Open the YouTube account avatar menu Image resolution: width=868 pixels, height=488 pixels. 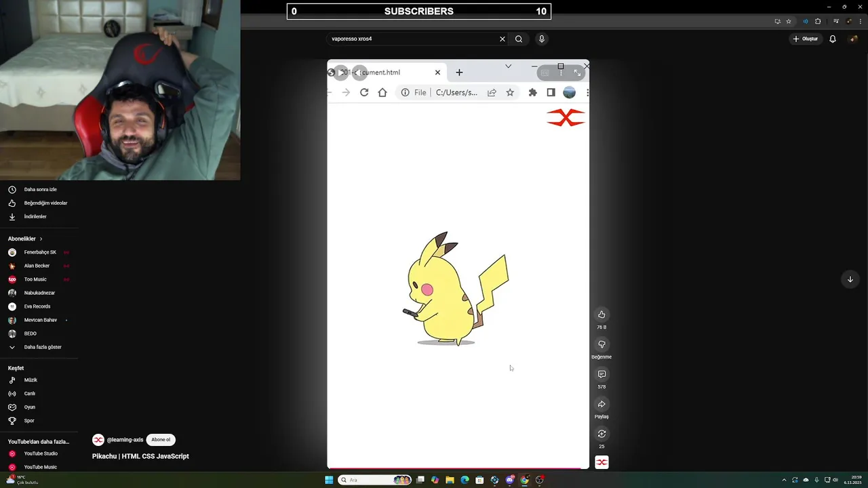coord(851,39)
